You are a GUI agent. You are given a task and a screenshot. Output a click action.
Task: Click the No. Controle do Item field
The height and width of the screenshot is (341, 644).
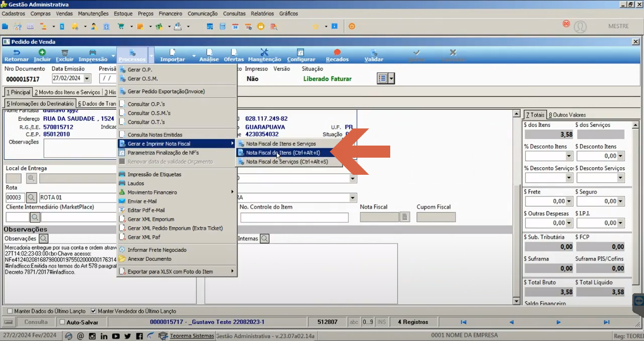coord(294,218)
